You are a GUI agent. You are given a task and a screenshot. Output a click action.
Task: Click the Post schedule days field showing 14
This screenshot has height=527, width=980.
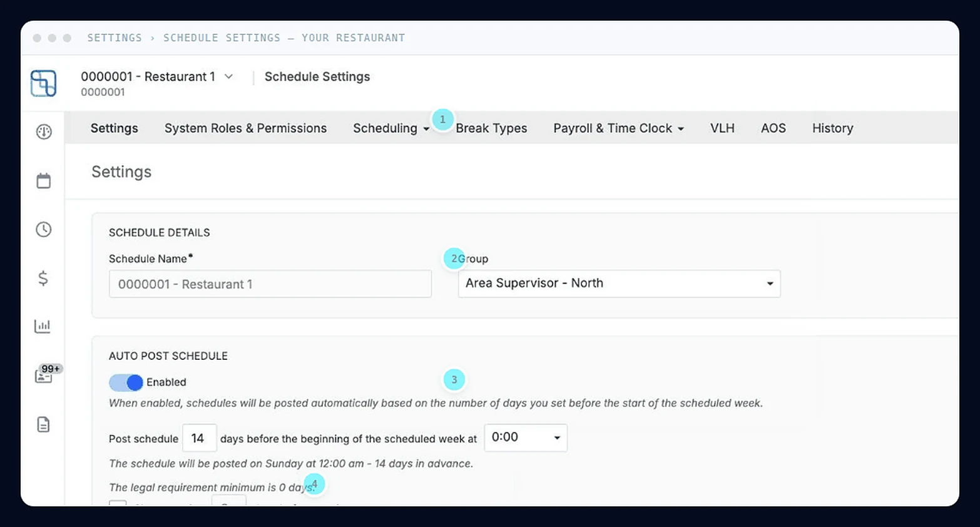[x=200, y=438]
